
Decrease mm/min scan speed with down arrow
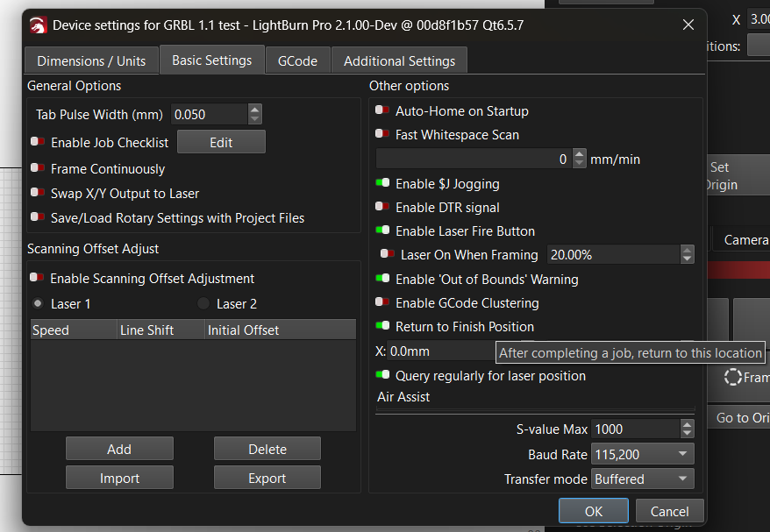pyautogui.click(x=580, y=164)
